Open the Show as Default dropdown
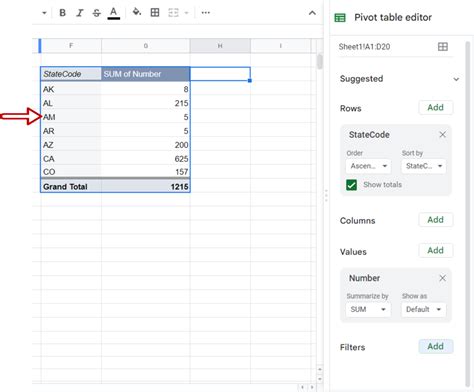This screenshot has width=474, height=392. (424, 309)
